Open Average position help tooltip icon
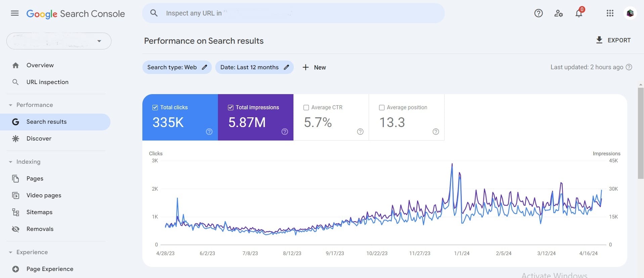The height and width of the screenshot is (278, 644). (436, 131)
